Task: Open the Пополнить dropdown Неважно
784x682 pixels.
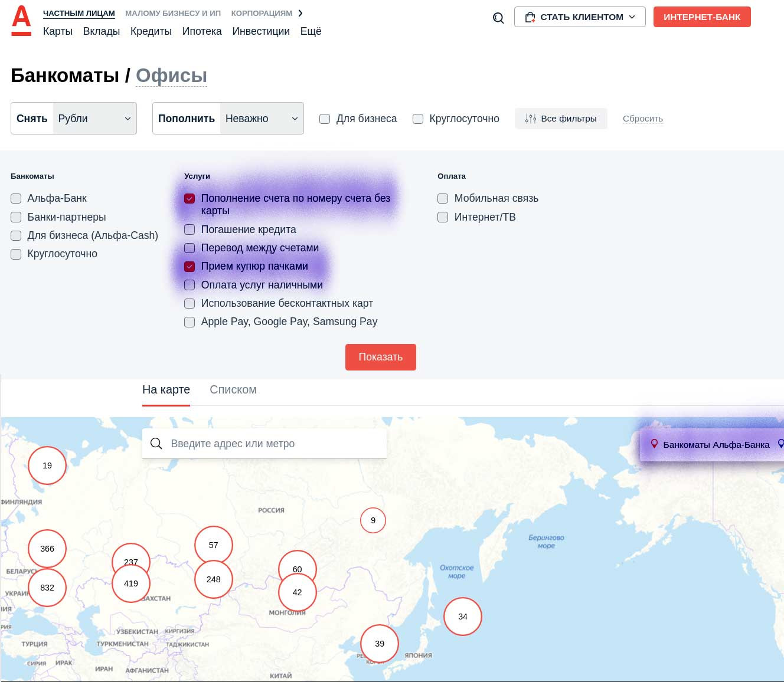Action: pos(262,119)
